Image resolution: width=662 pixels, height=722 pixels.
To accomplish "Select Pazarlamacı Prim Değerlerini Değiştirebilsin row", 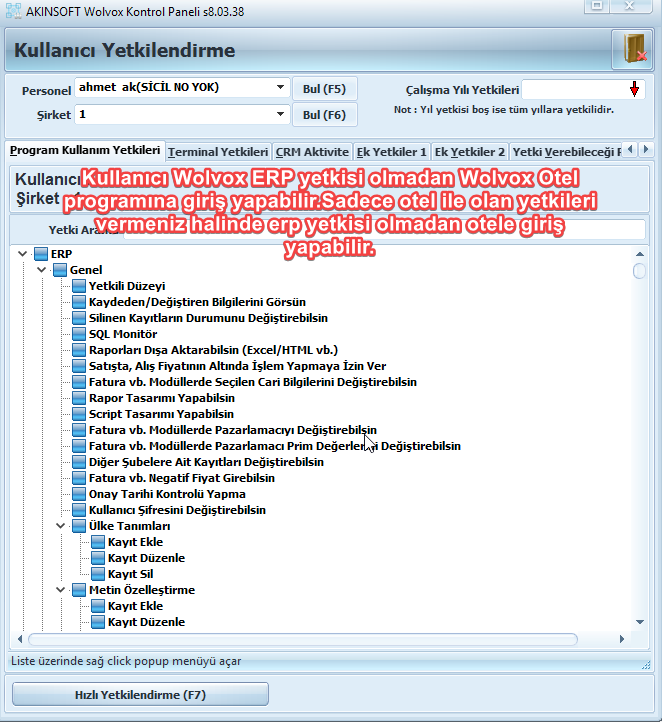I will coord(275,446).
